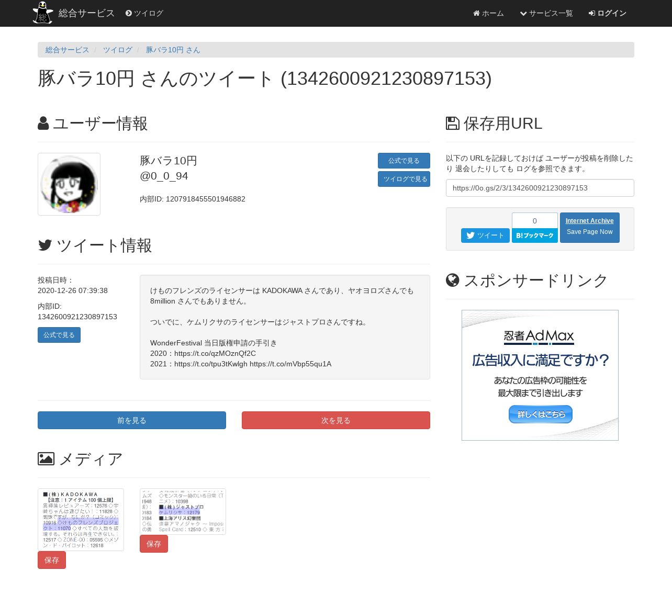Click 公式で見る button in user info
The width and height of the screenshot is (672, 616).
(404, 161)
